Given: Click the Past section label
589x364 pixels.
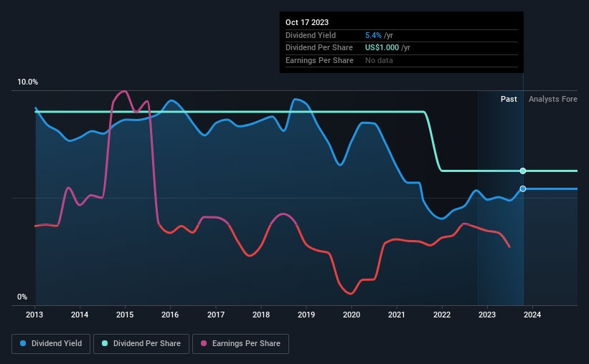Looking at the screenshot, I should pyautogui.click(x=509, y=99).
